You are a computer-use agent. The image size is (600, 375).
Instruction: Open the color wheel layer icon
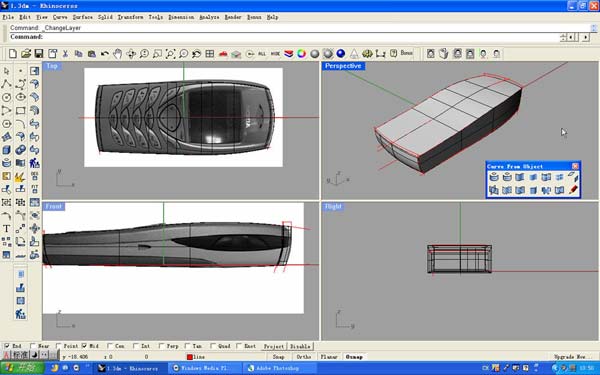[x=302, y=54]
